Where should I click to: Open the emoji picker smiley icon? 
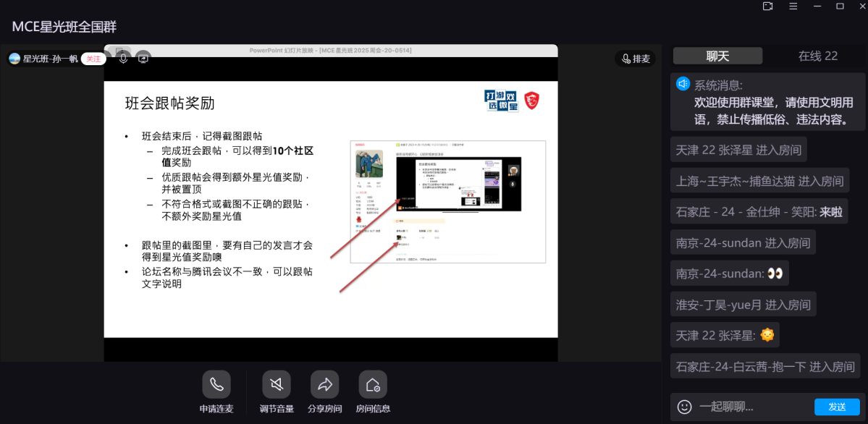[x=685, y=407]
